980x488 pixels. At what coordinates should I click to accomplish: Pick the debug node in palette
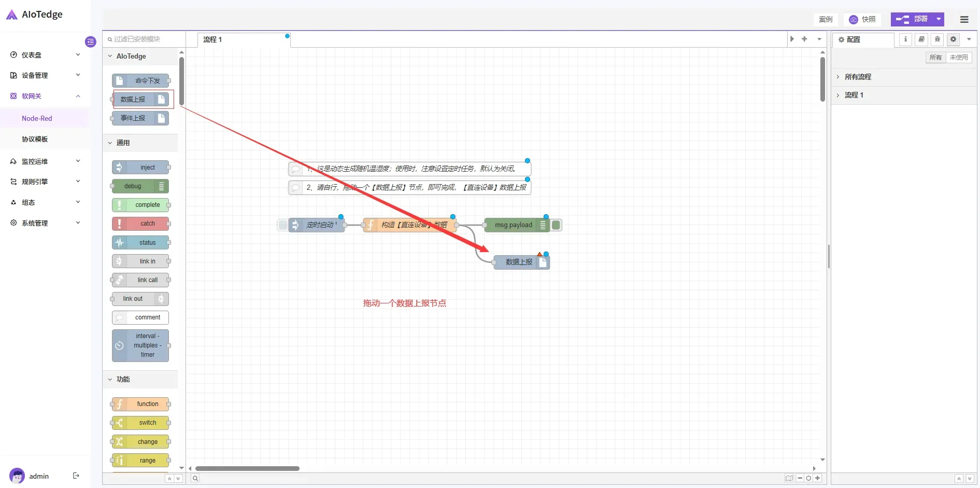[140, 186]
